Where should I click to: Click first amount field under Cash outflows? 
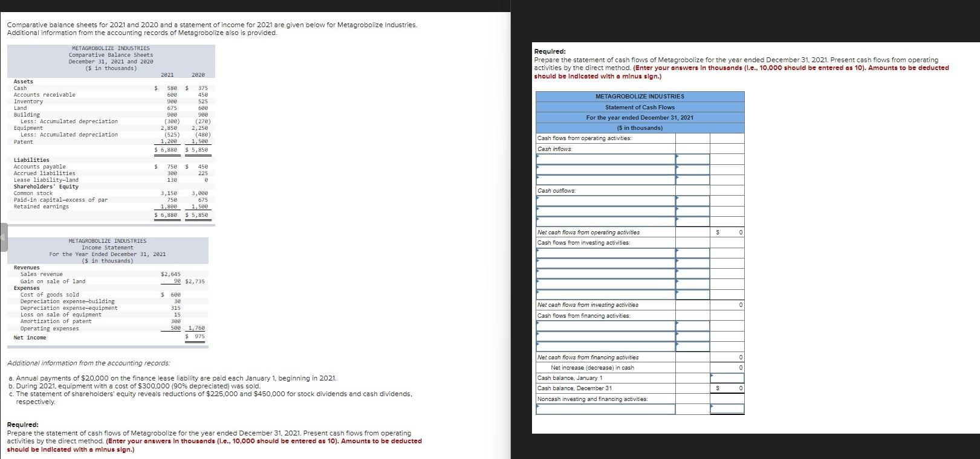click(693, 201)
